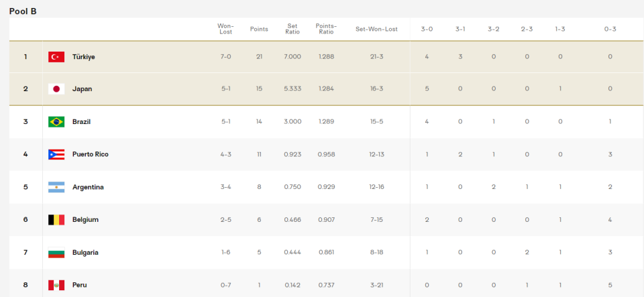Viewport: 644px width, 297px height.
Task: Click the Japan flag icon
Action: [x=56, y=89]
